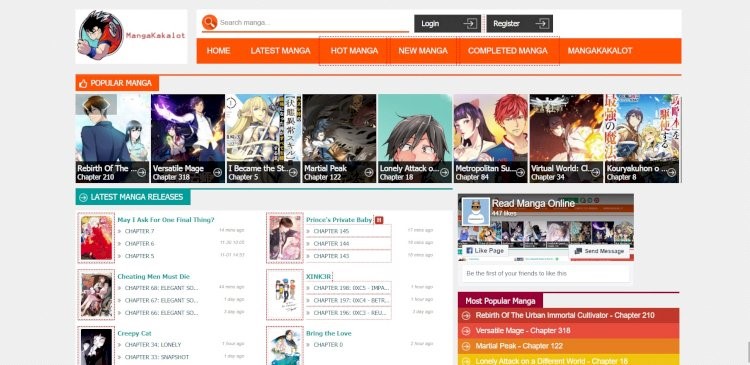Open Metropolitan Su... popular manga cover
The image size is (750, 365).
490,138
